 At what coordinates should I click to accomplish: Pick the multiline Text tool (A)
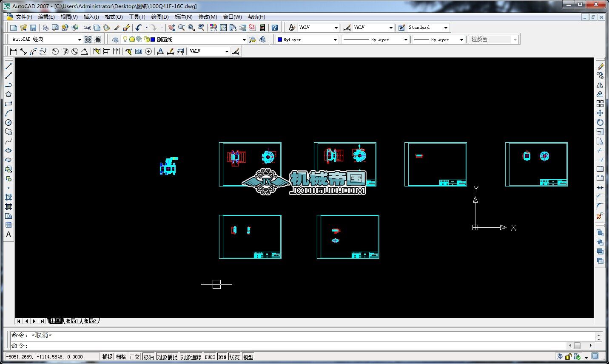pos(9,234)
